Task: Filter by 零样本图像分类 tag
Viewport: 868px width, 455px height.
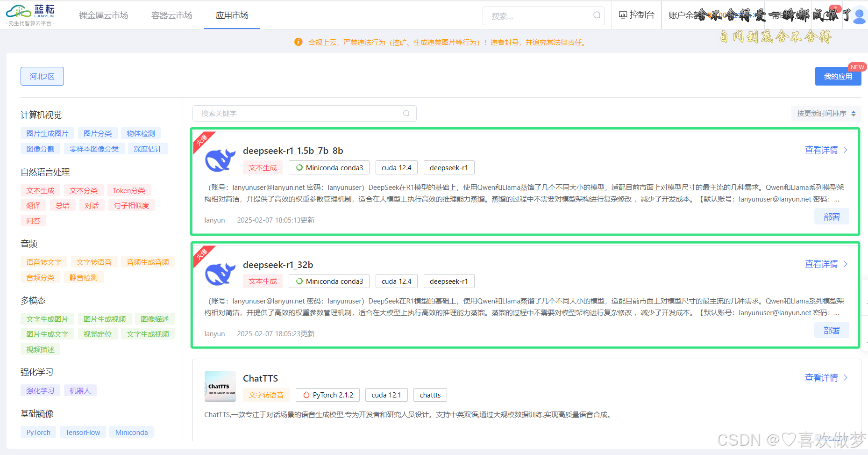Action: tap(94, 149)
